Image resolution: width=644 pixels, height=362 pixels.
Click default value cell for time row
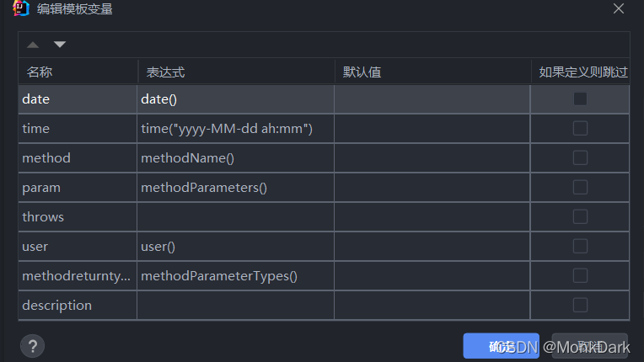point(432,129)
